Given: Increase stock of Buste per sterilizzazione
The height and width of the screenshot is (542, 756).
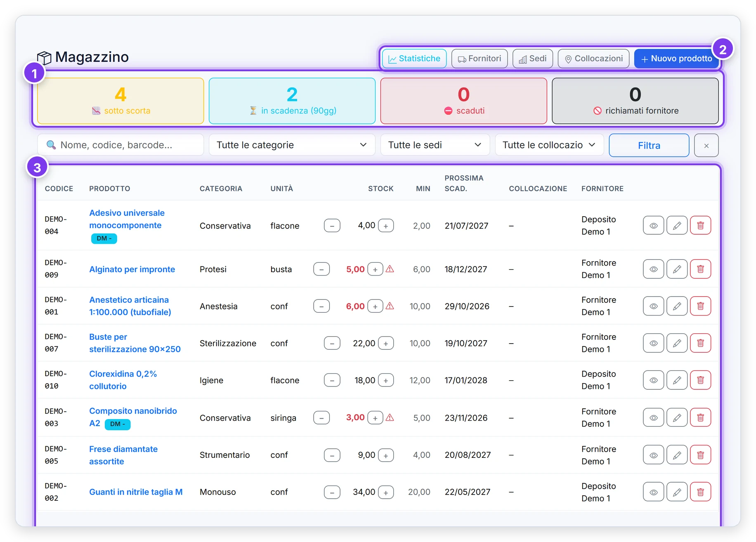Looking at the screenshot, I should 386,343.
